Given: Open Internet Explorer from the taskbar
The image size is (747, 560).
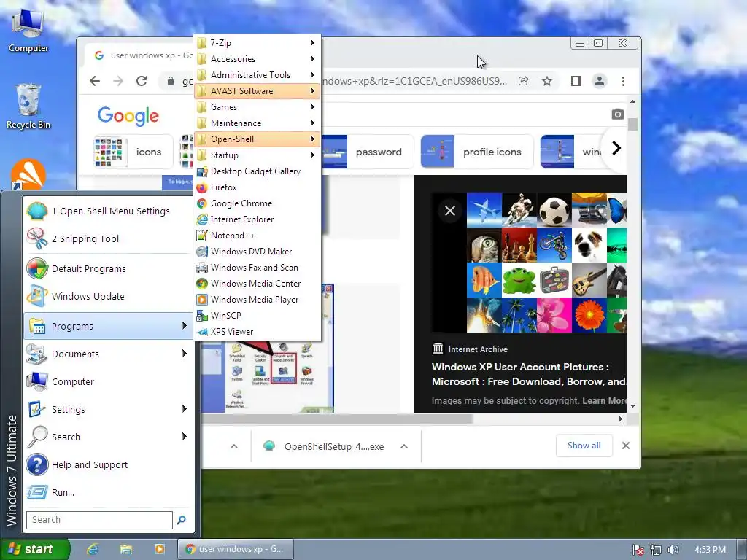Looking at the screenshot, I should click(x=93, y=549).
